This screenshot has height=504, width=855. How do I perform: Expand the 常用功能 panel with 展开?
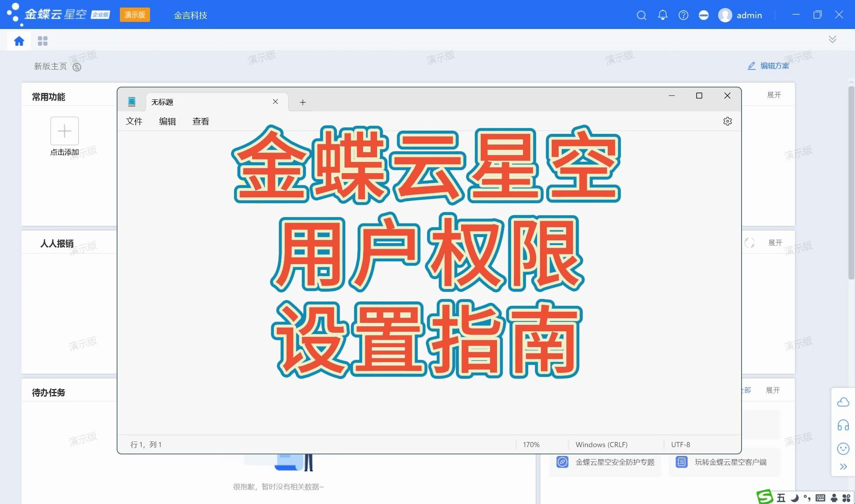coord(774,95)
